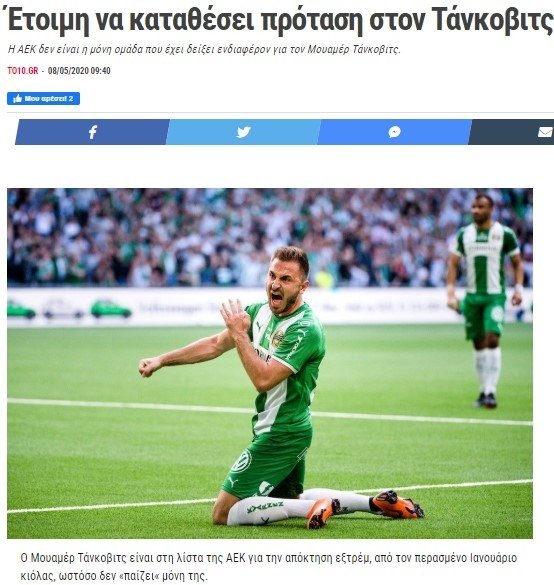This screenshot has width=554, height=585.
Task: Click the first article paragraph text
Action: pyautogui.click(x=269, y=567)
